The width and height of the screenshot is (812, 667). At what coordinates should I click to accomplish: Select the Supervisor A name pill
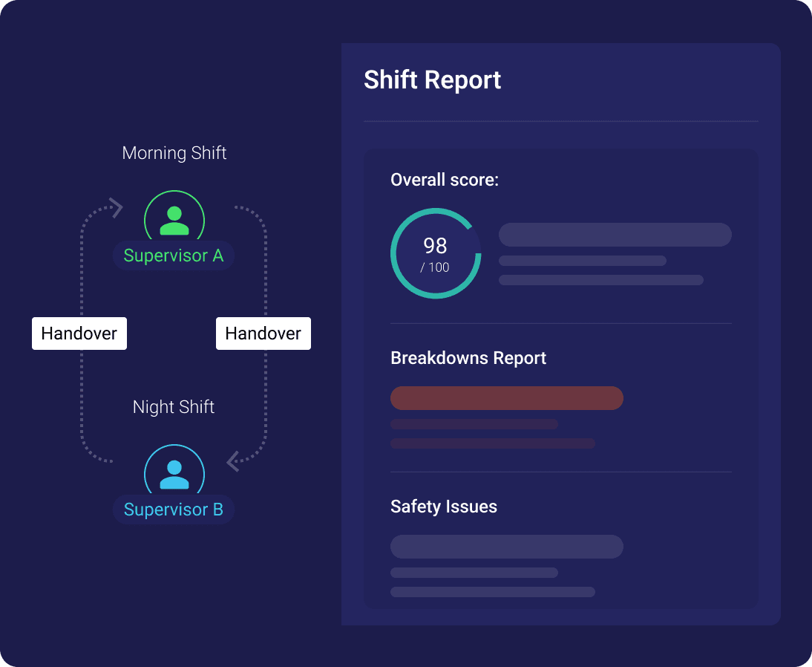(174, 256)
